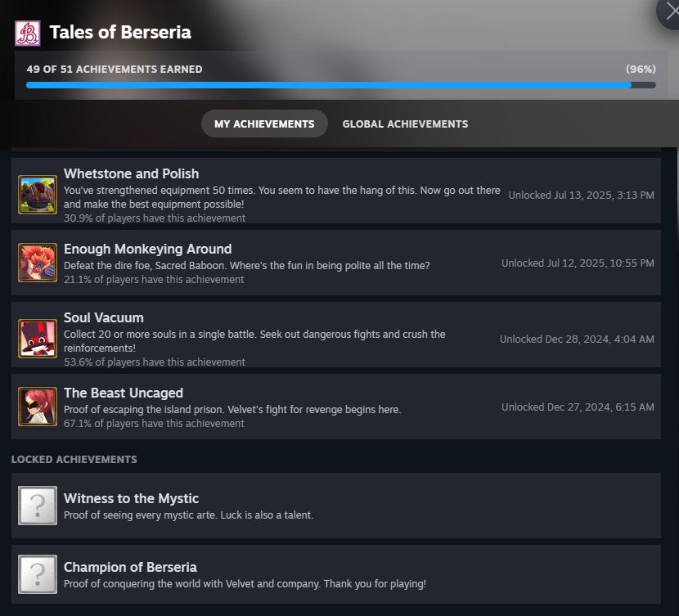Select the Enough Monkeying Around title

tap(148, 249)
